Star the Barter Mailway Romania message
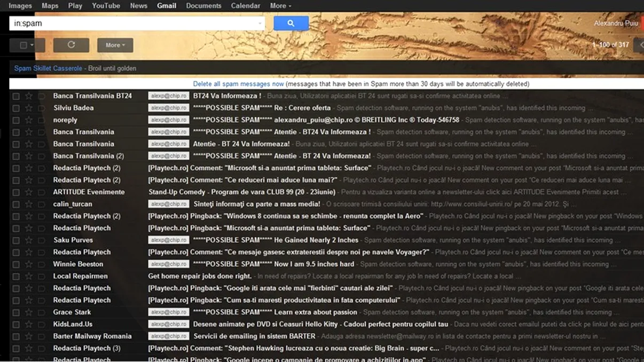This screenshot has width=644, height=362. pyautogui.click(x=29, y=336)
